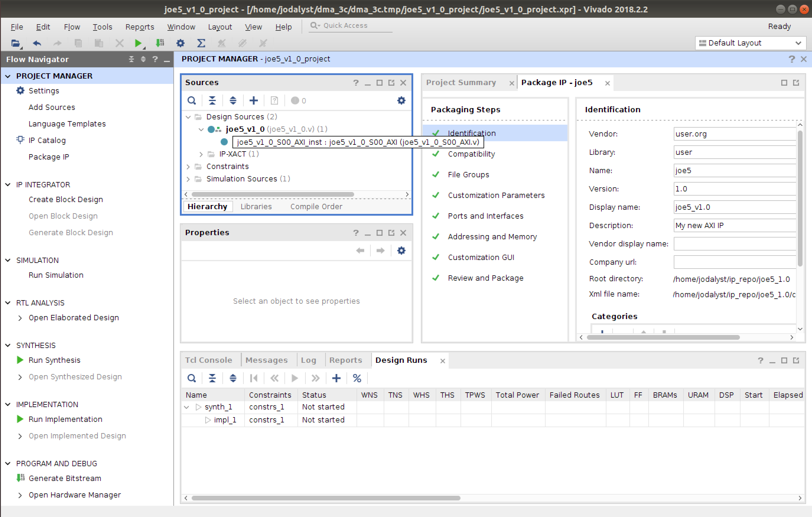Click Add Sources plus icon in Sources panel
Viewport: 812px width, 517px height.
pos(253,100)
